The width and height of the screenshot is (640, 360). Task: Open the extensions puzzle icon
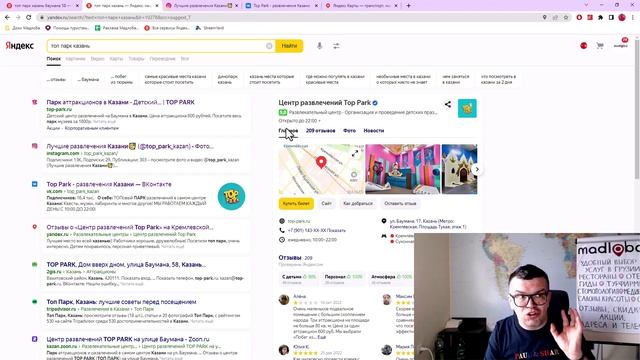tap(600, 18)
